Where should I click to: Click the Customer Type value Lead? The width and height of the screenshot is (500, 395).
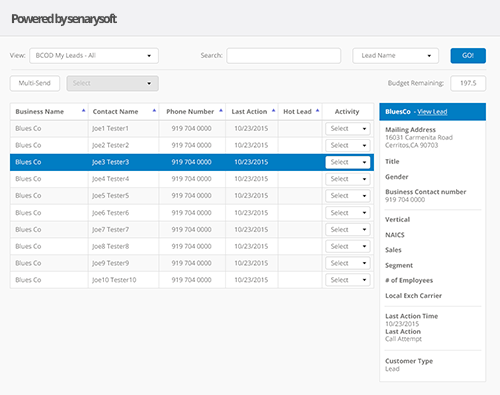[x=392, y=369]
